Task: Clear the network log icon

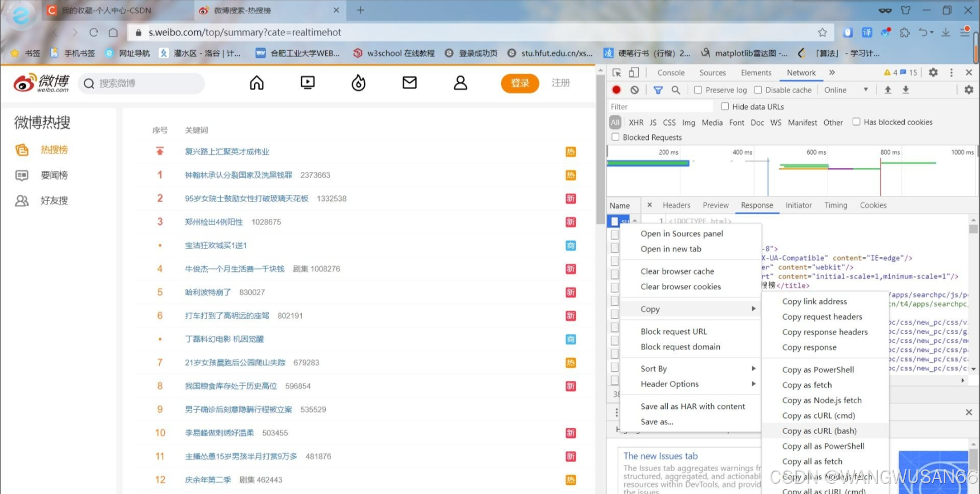Action: pyautogui.click(x=635, y=90)
